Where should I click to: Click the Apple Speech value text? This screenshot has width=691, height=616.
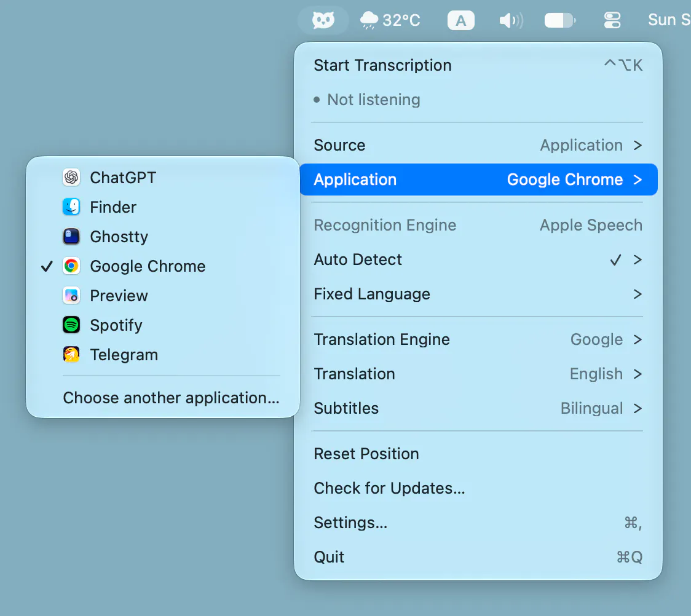[591, 225]
